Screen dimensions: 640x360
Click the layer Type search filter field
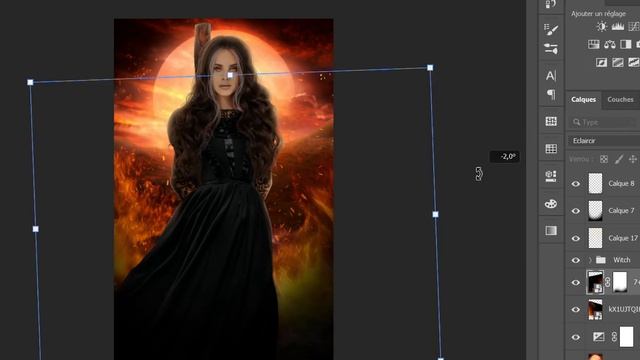tap(604, 122)
